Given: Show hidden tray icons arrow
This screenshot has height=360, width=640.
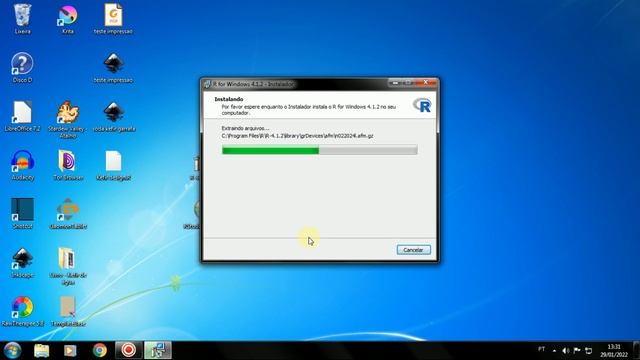Looking at the screenshot, I should click(x=554, y=351).
